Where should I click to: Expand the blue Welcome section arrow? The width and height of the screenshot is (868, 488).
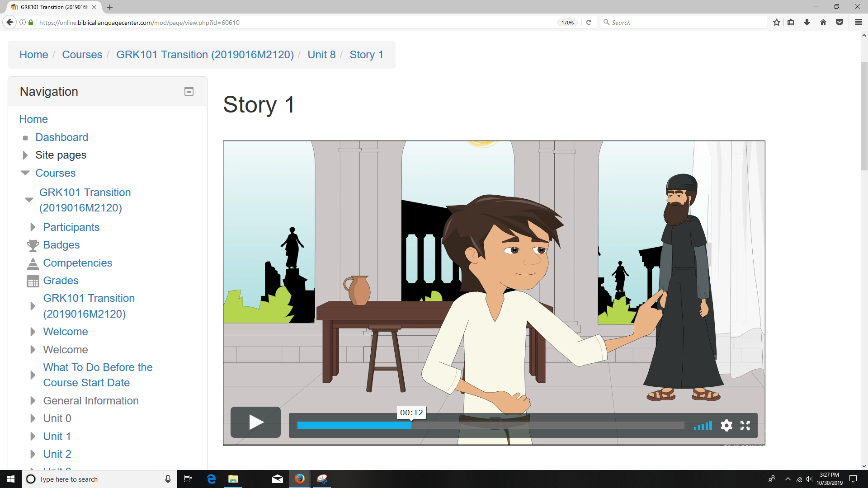tap(33, 332)
